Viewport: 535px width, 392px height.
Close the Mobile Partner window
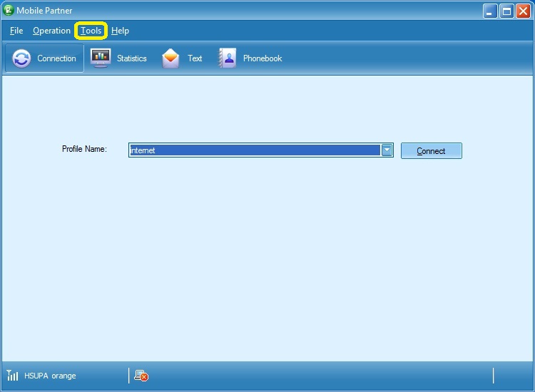(x=523, y=11)
